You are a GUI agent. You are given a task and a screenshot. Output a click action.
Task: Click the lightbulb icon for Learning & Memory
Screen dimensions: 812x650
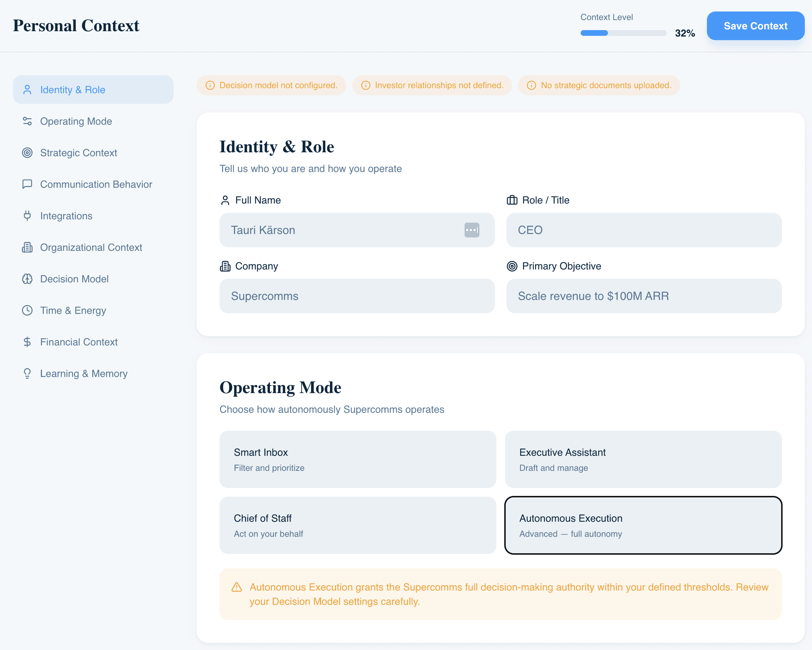tap(27, 373)
